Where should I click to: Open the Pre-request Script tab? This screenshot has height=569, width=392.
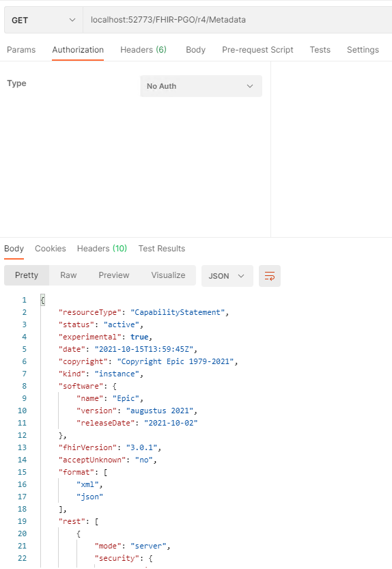click(x=257, y=50)
